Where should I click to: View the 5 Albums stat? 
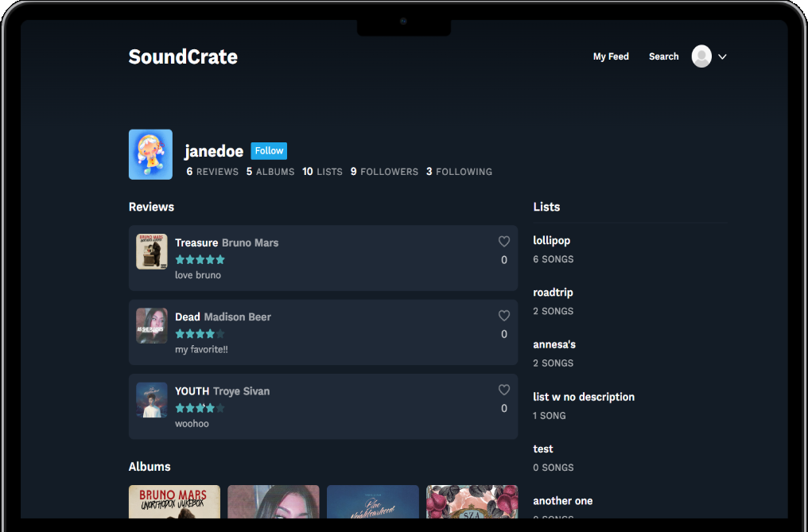(x=270, y=172)
